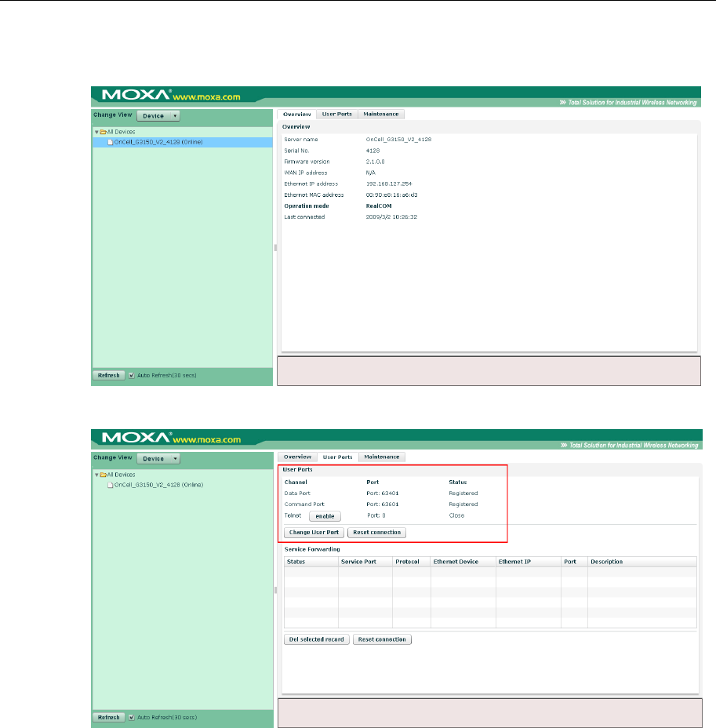The height and width of the screenshot is (728, 716).
Task: Click Reset connection beside Del selected record
Action: (382, 639)
